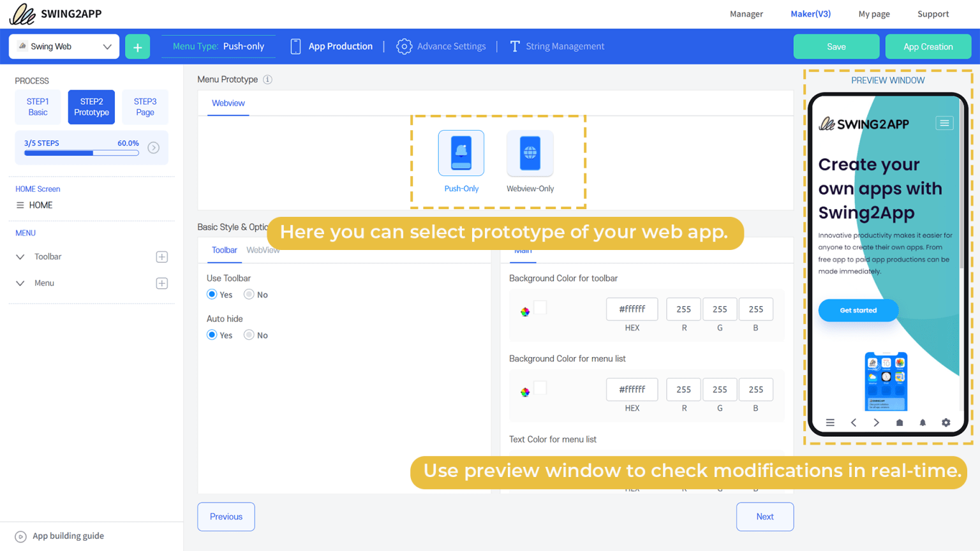Click the Advance Settings gear icon
Image resolution: width=980 pixels, height=551 pixels.
[x=404, y=46]
